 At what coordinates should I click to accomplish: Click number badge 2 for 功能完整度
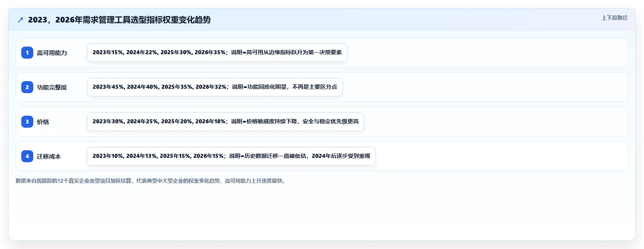(x=27, y=87)
